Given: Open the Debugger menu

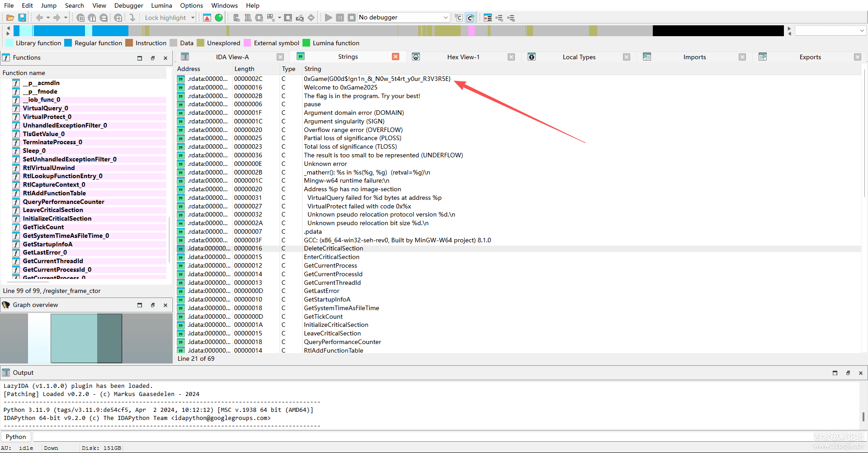Looking at the screenshot, I should [128, 5].
